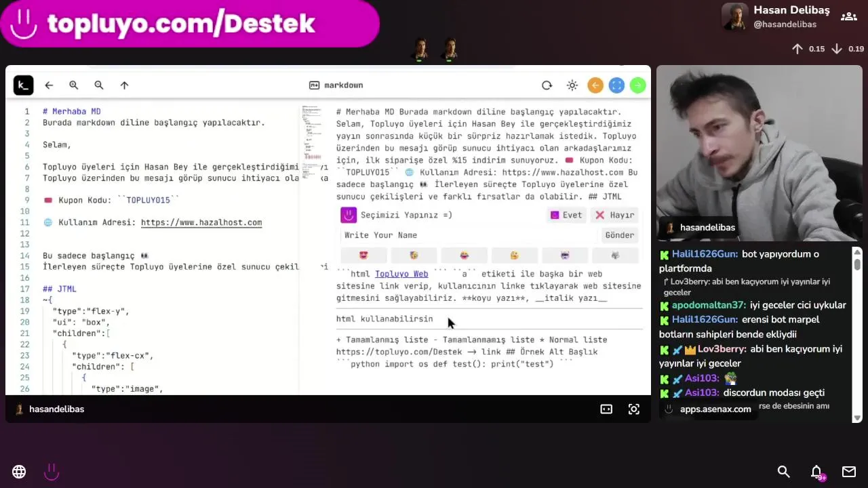Open notifications bell with 9+ badge
The image size is (868, 488).
coord(817,472)
